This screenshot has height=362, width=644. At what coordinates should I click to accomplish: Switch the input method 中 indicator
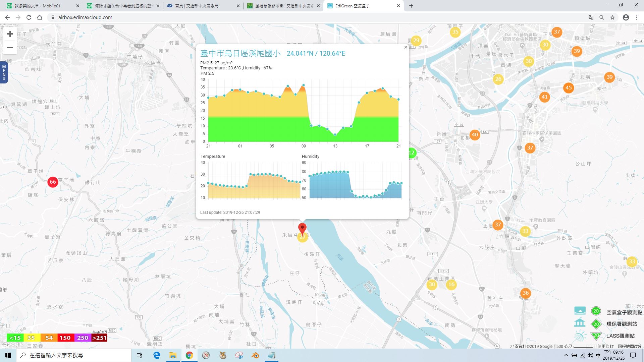click(598, 355)
